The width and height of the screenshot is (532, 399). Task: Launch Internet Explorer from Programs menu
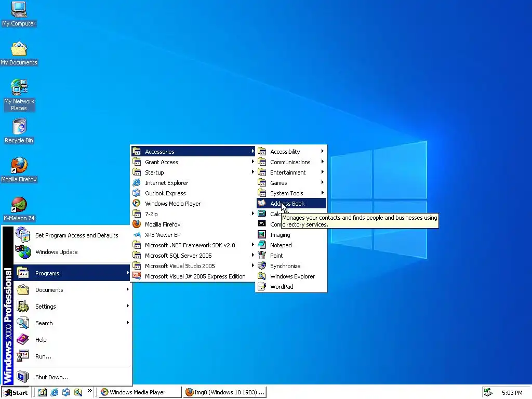[x=193, y=182]
